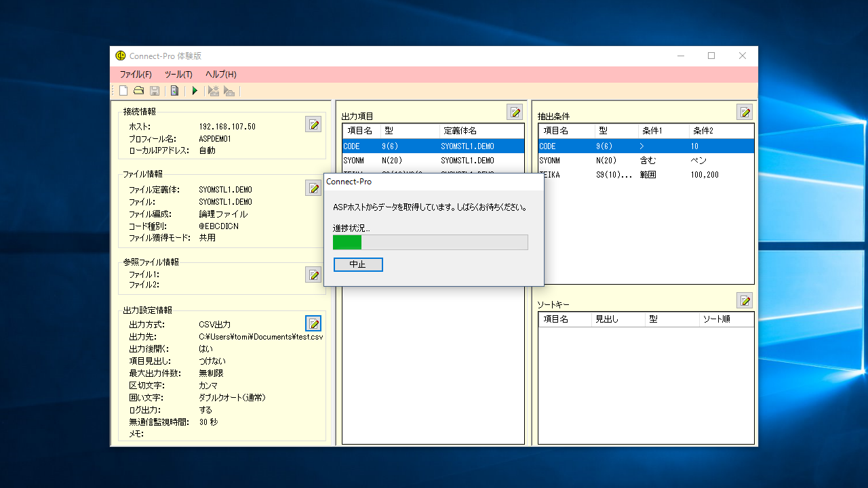Viewport: 868px width, 488px height.
Task: Click the CSV出力 output method value
Action: pyautogui.click(x=214, y=325)
